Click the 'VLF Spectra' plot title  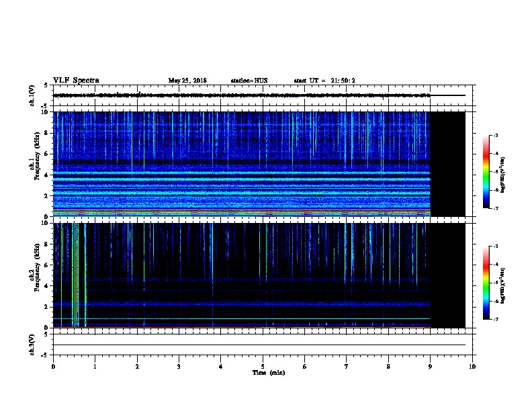[x=76, y=81]
